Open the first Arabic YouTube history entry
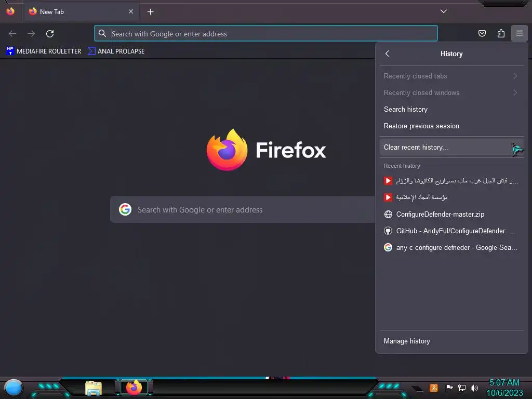The width and height of the screenshot is (532, 399). [x=451, y=181]
